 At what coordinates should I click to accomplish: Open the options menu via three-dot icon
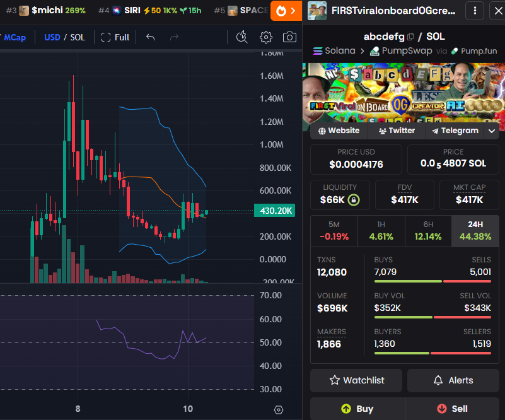click(x=475, y=11)
